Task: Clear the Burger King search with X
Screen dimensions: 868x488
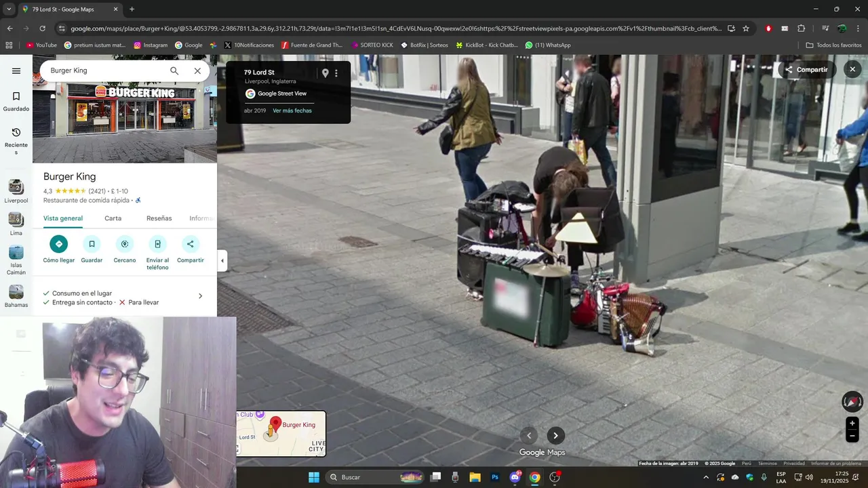Action: click(197, 70)
